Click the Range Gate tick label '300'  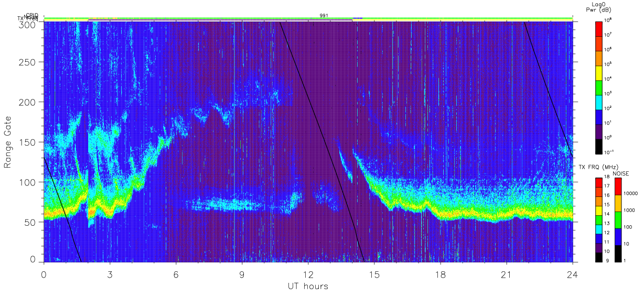(x=28, y=25)
